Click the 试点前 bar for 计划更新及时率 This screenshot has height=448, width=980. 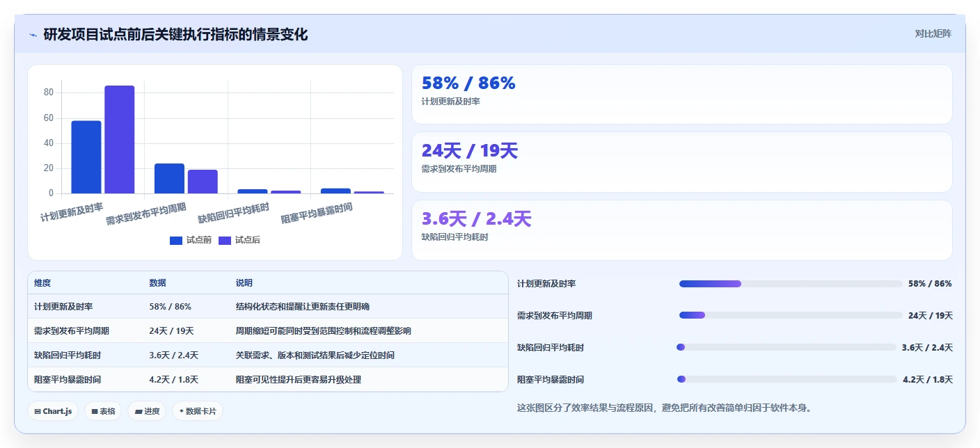click(x=86, y=157)
